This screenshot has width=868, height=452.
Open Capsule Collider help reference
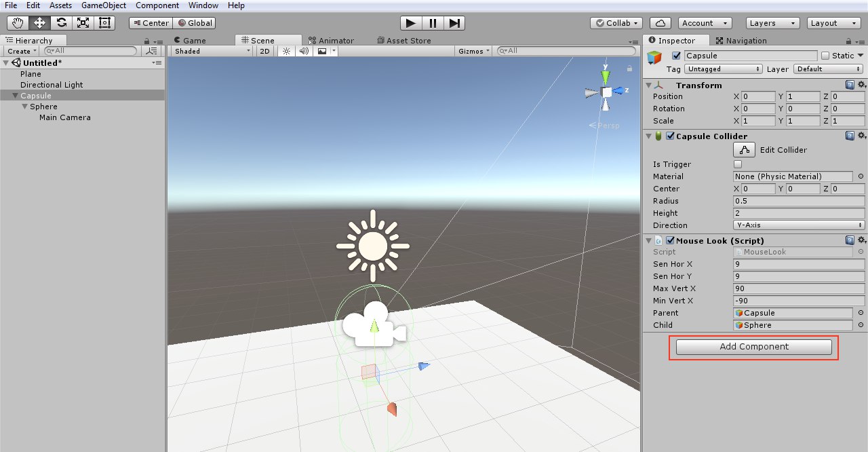(850, 136)
